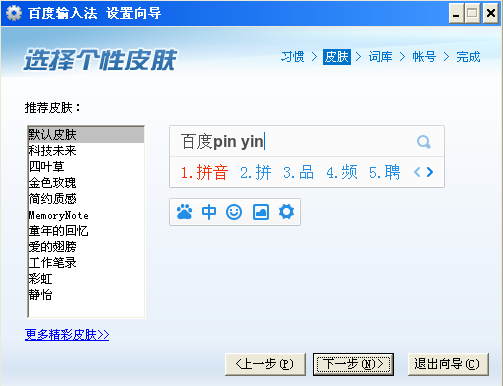
Task: Click the Baidu paw logo icon
Action: point(184,212)
